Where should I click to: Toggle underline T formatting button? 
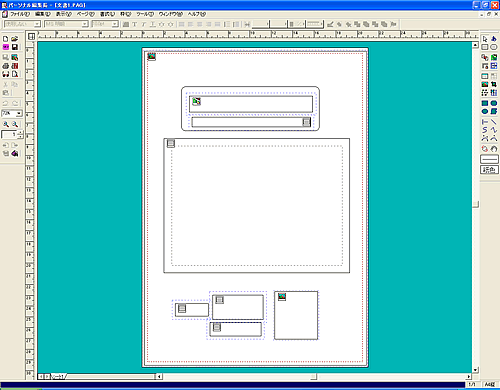[153, 24]
